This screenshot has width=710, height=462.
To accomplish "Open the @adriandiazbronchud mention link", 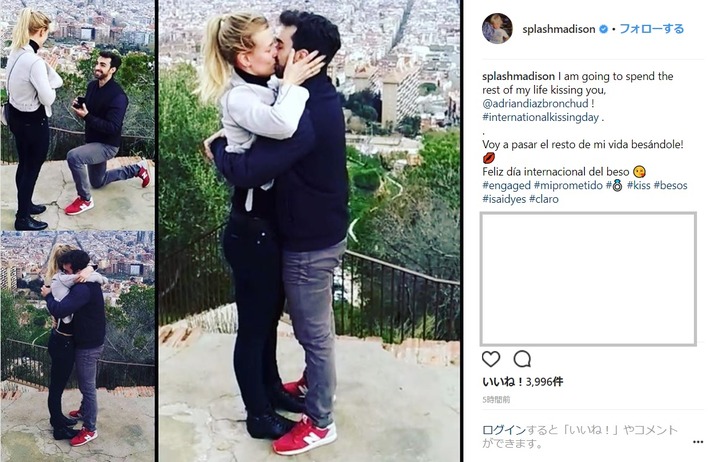I will click(535, 104).
